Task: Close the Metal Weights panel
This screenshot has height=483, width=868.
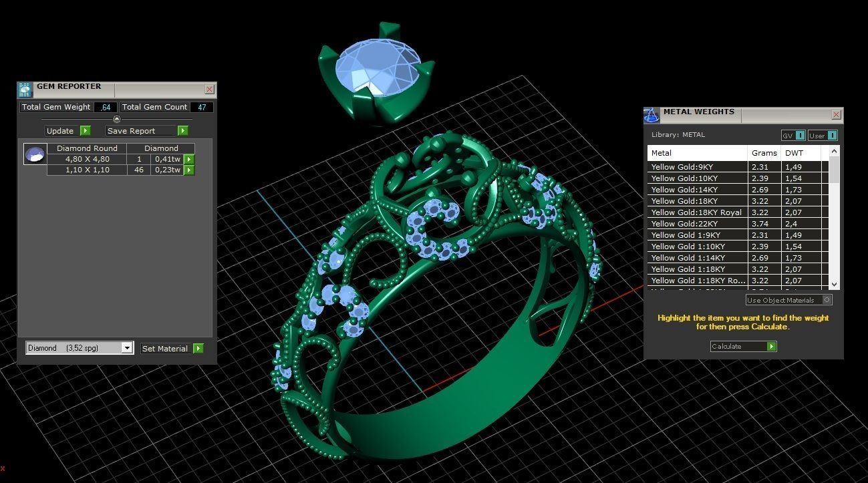Action: [x=836, y=115]
